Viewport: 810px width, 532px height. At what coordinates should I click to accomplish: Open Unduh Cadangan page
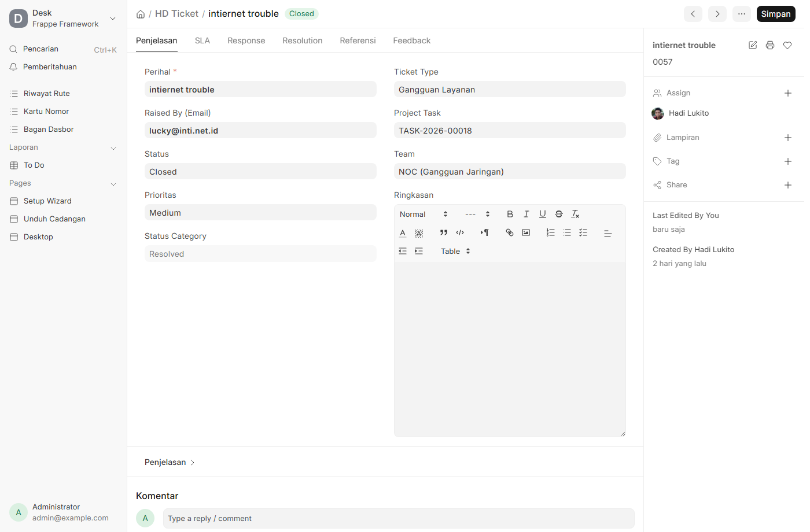[63, 219]
